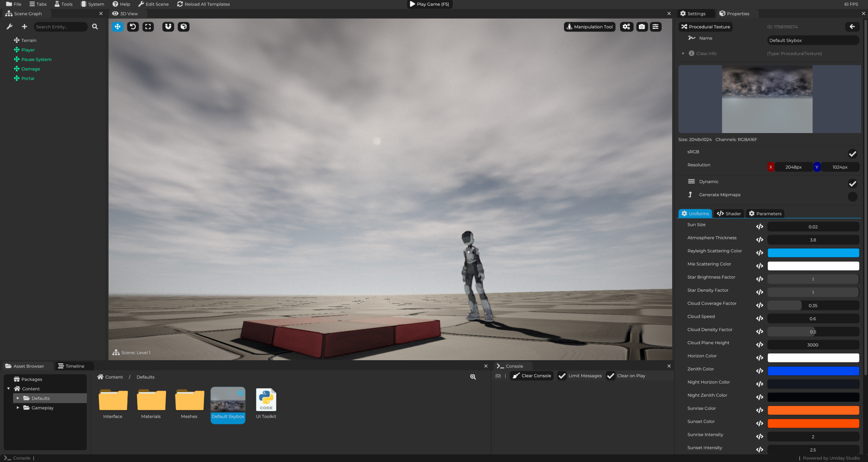
Task: Switch to the Shader tab
Action: (729, 213)
